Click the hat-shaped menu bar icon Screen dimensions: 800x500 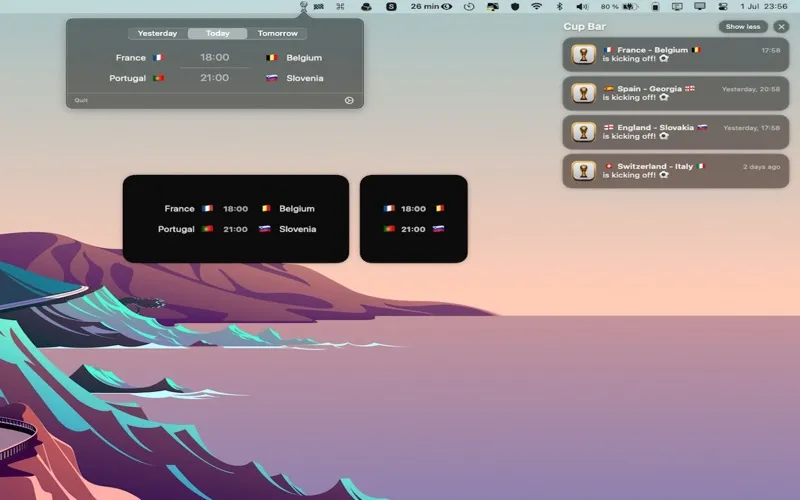pos(366,7)
